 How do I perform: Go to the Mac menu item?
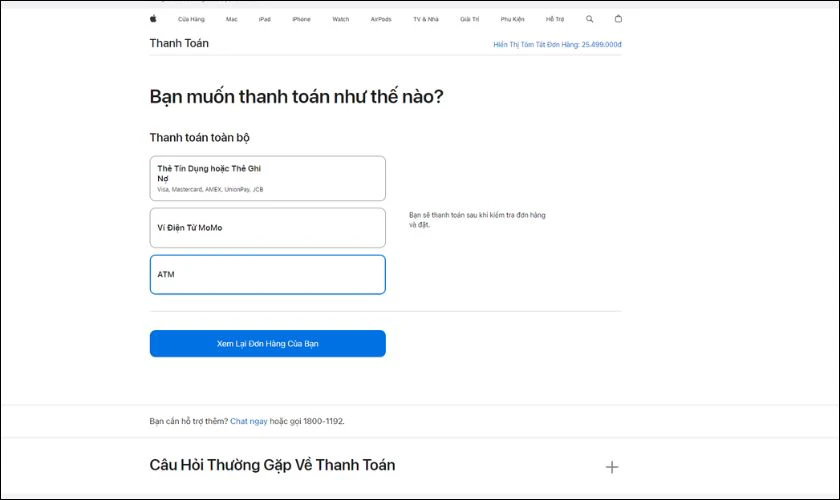click(x=231, y=19)
